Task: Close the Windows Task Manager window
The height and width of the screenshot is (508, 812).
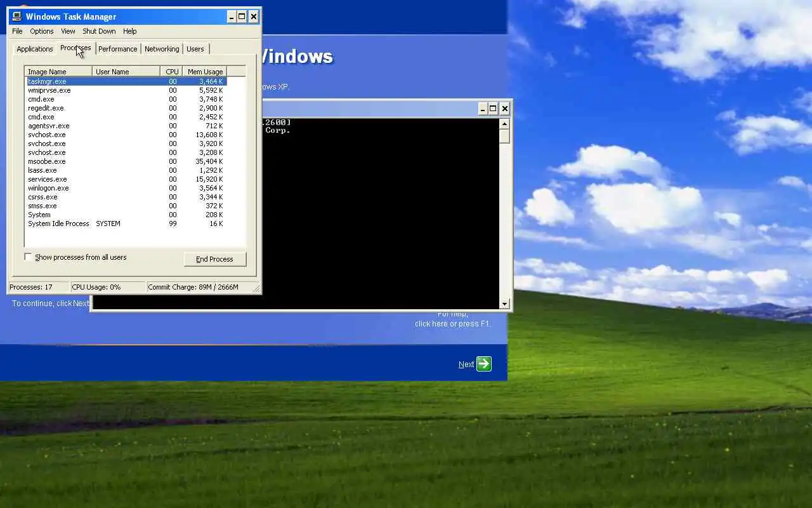Action: coord(254,17)
